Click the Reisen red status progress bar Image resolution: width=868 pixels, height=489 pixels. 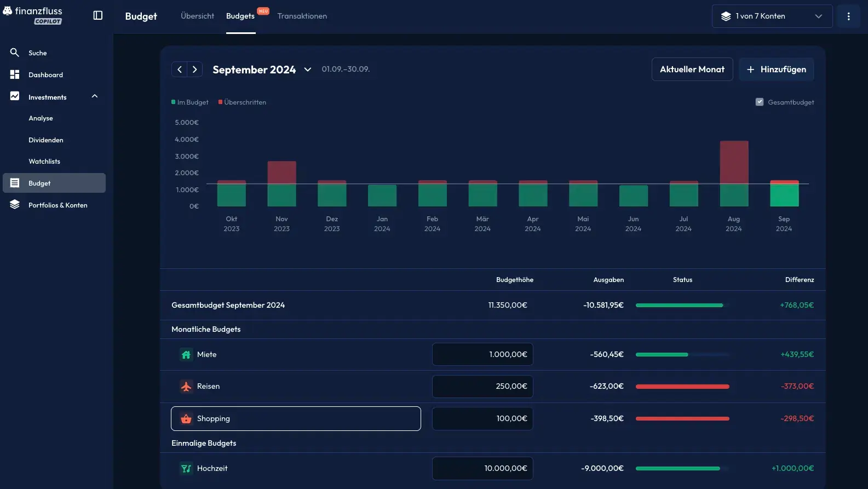tap(682, 387)
